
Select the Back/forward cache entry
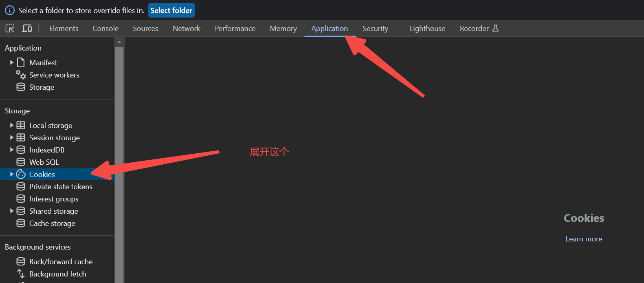[61, 261]
